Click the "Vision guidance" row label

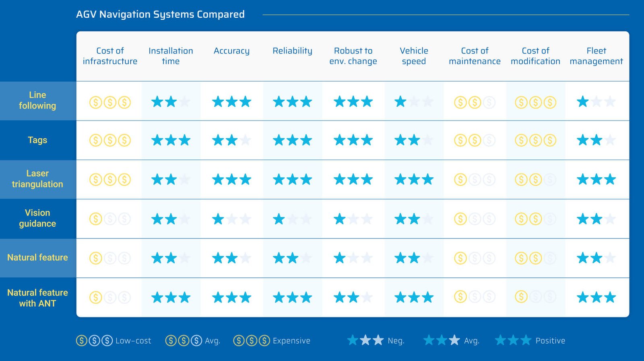pos(37,218)
